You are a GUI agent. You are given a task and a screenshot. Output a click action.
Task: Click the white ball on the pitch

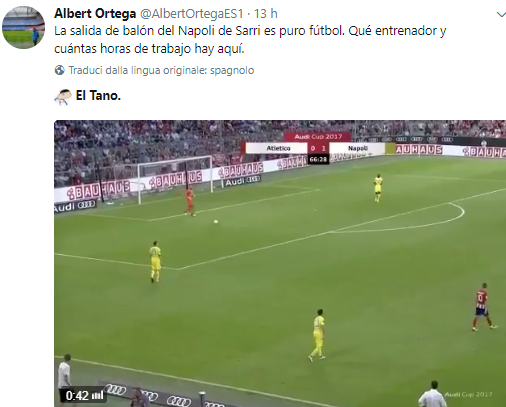[216, 221]
